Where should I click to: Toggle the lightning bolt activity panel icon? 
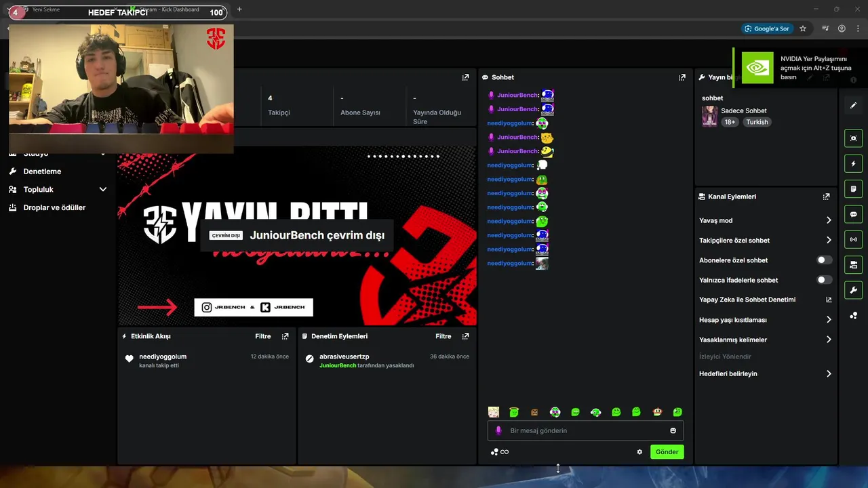tap(853, 163)
